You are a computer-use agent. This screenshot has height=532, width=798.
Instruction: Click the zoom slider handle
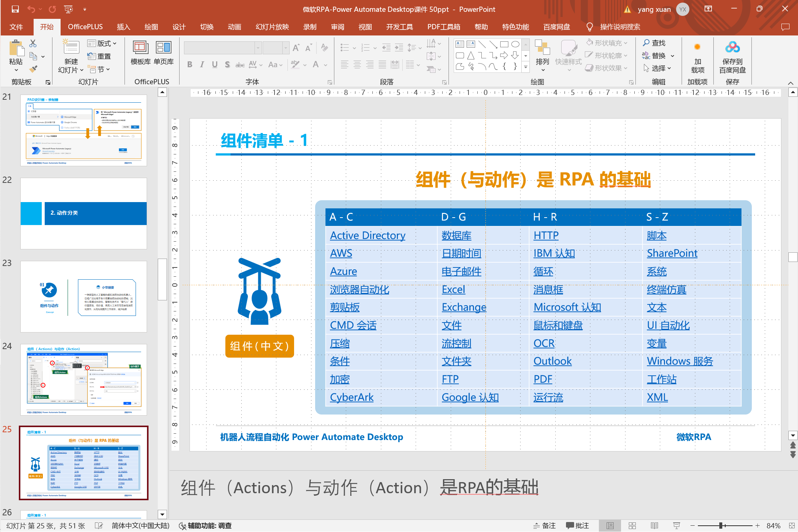pyautogui.click(x=721, y=525)
